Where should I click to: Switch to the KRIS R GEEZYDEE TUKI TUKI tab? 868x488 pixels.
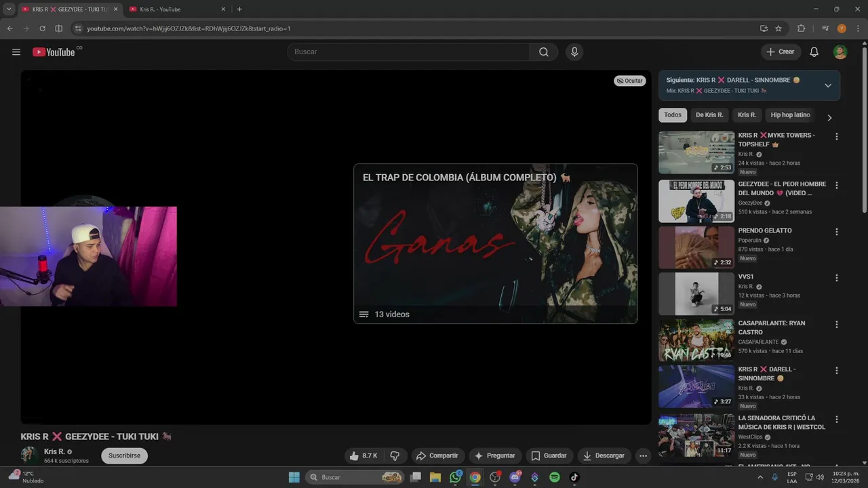70,9
